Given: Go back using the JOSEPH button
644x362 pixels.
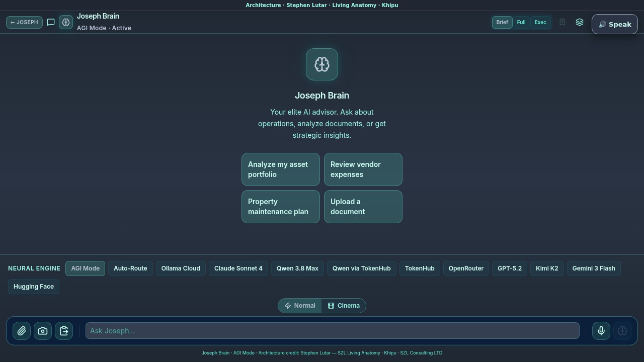Looking at the screenshot, I should (24, 22).
